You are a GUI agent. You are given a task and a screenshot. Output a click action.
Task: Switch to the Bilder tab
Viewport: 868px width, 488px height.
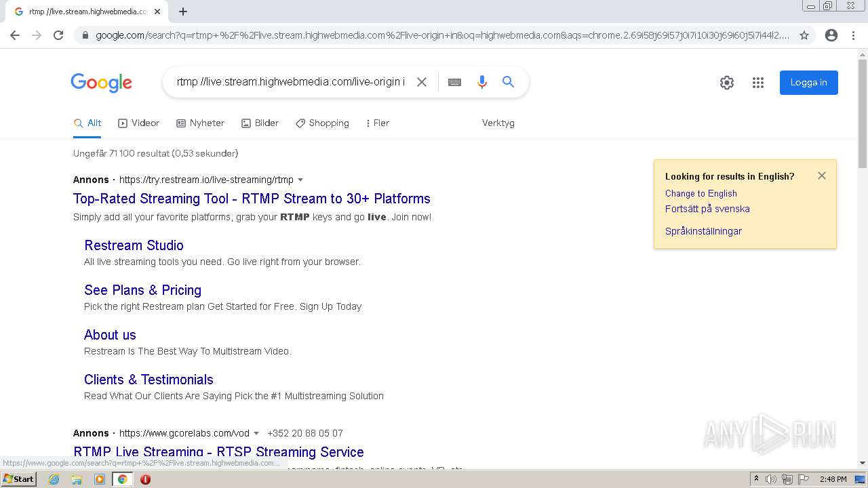coord(260,123)
